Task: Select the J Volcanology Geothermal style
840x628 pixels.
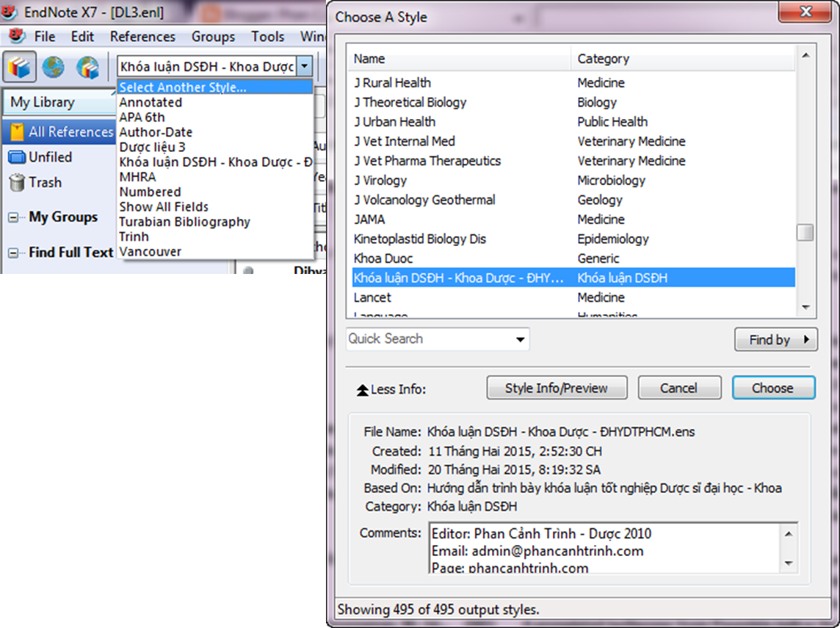Action: (x=573, y=201)
